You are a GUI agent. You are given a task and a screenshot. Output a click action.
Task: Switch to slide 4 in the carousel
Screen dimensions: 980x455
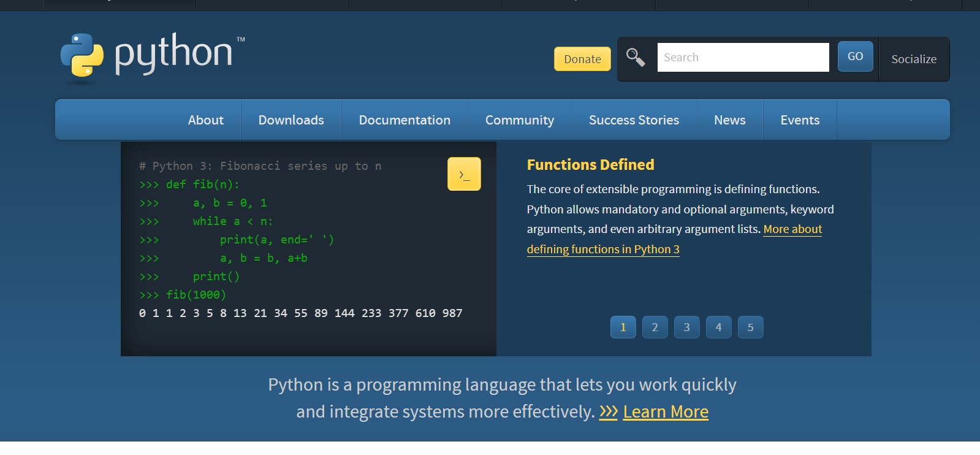pyautogui.click(x=719, y=327)
